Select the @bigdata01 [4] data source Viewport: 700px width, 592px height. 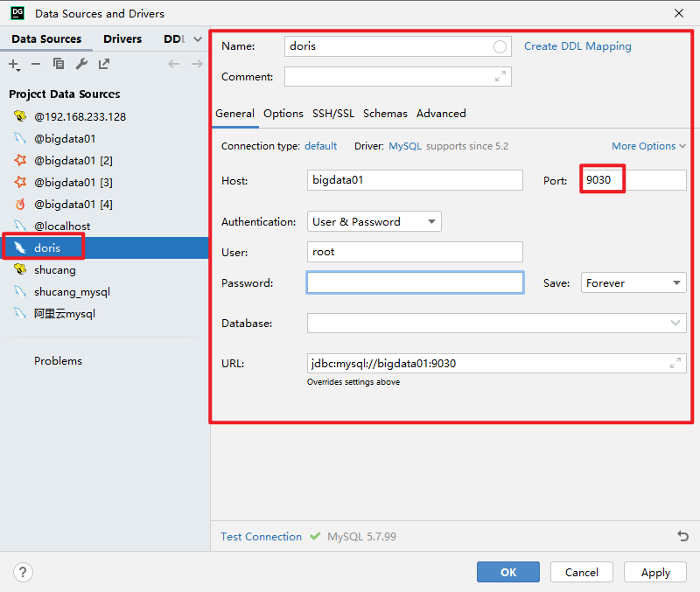click(x=105, y=204)
